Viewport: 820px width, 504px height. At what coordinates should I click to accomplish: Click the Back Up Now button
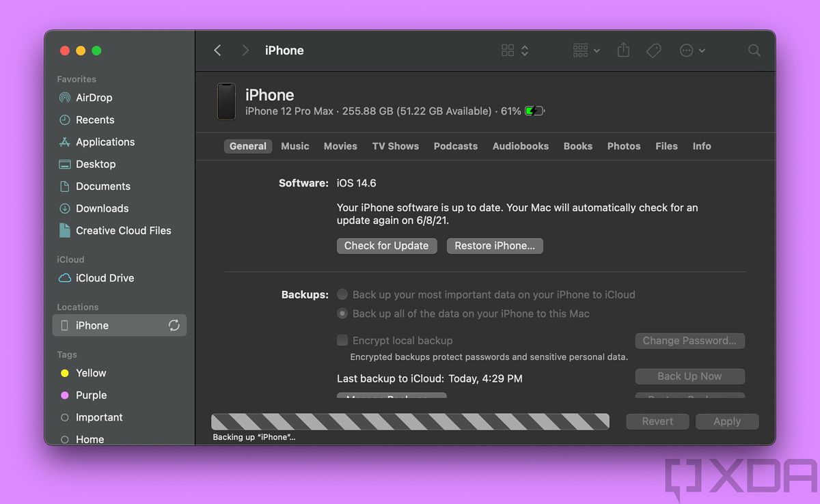689,376
